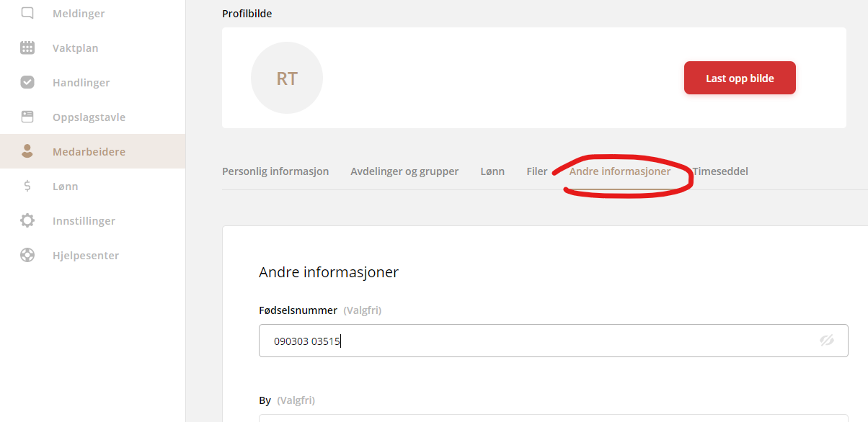Click the Meldinger chat bubble icon

(27, 13)
